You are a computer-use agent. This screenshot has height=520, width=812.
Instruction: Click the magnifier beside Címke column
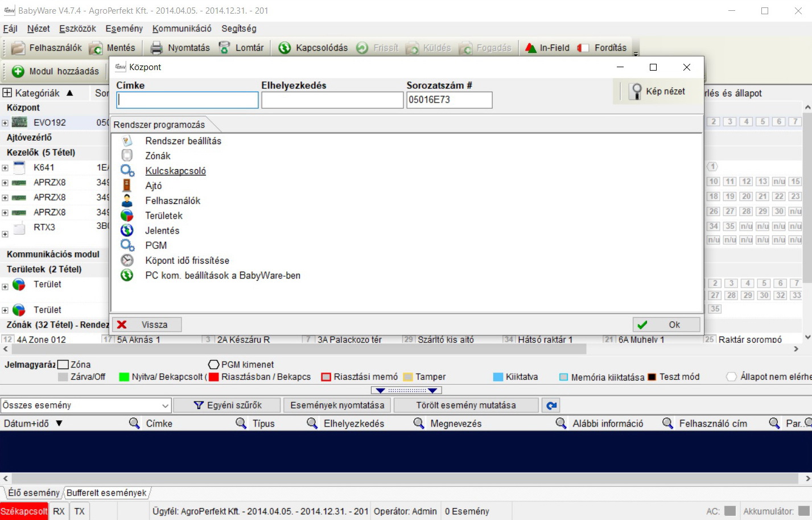[x=134, y=423]
